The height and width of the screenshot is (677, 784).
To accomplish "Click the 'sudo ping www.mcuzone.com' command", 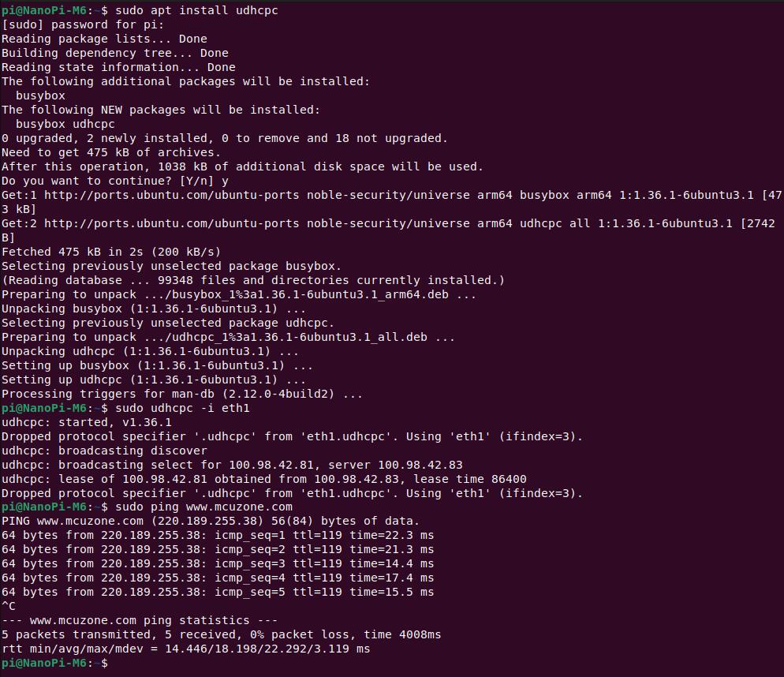I will pyautogui.click(x=204, y=507).
